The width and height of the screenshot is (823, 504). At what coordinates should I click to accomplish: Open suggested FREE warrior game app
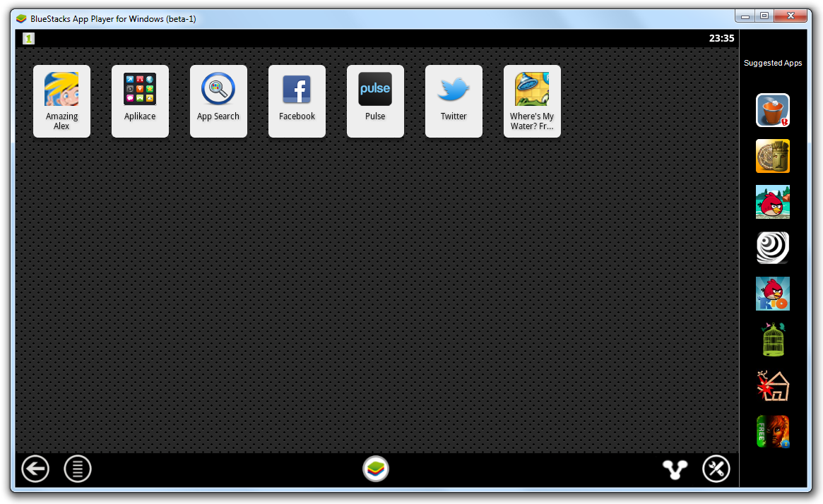(x=773, y=431)
